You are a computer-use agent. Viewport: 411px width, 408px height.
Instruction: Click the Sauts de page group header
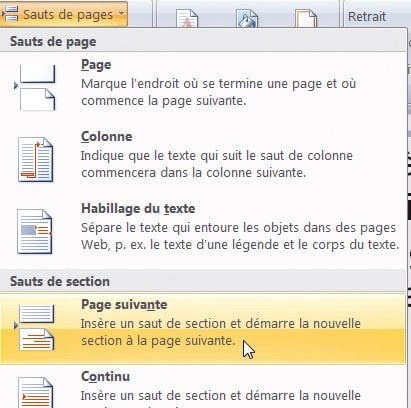coord(53,42)
